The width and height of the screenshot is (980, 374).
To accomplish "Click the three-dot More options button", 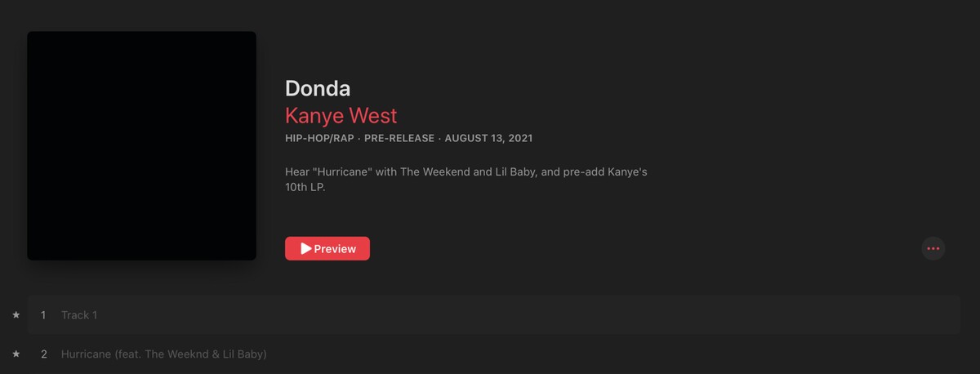I will coord(933,248).
